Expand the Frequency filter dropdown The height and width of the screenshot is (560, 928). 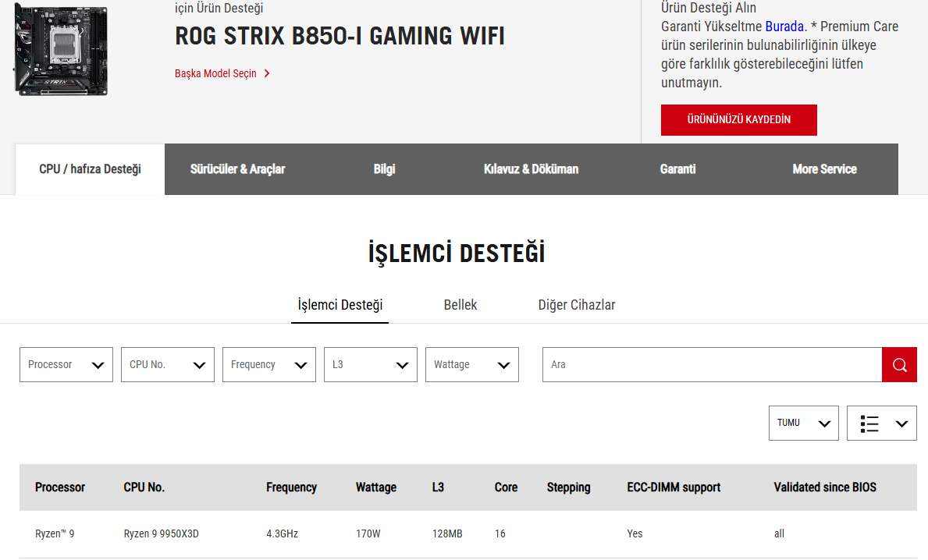click(269, 365)
